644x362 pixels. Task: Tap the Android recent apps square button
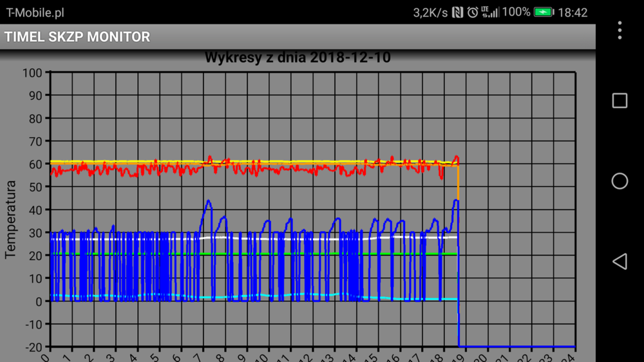click(620, 100)
